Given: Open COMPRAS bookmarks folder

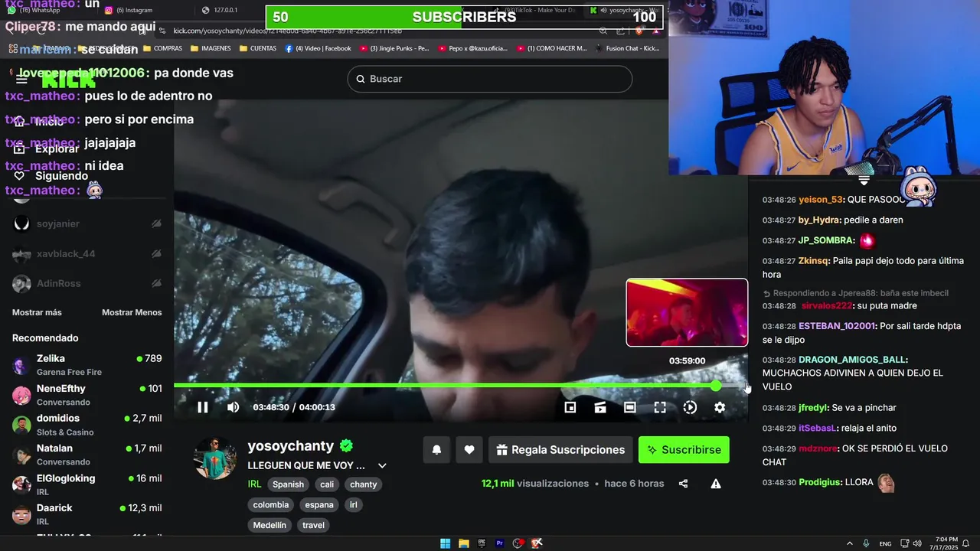Looking at the screenshot, I should [x=162, y=48].
